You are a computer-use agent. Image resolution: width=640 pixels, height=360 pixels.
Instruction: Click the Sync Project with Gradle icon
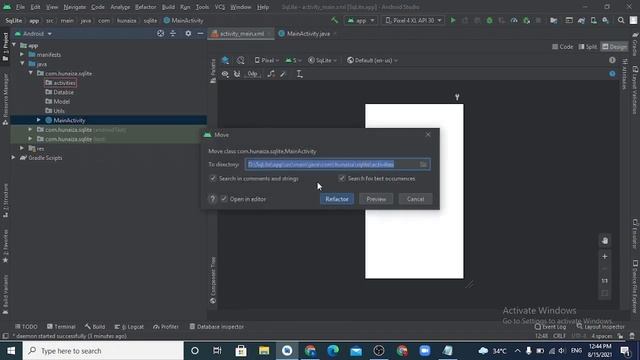581,20
